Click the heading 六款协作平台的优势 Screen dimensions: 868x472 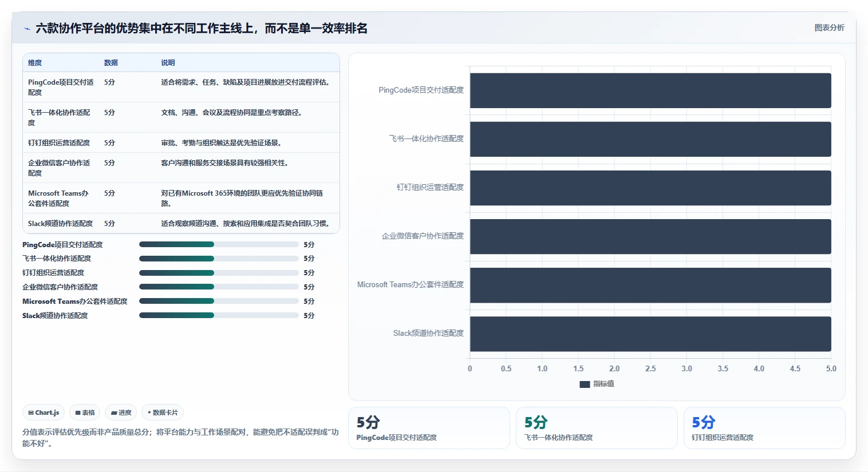[202, 28]
